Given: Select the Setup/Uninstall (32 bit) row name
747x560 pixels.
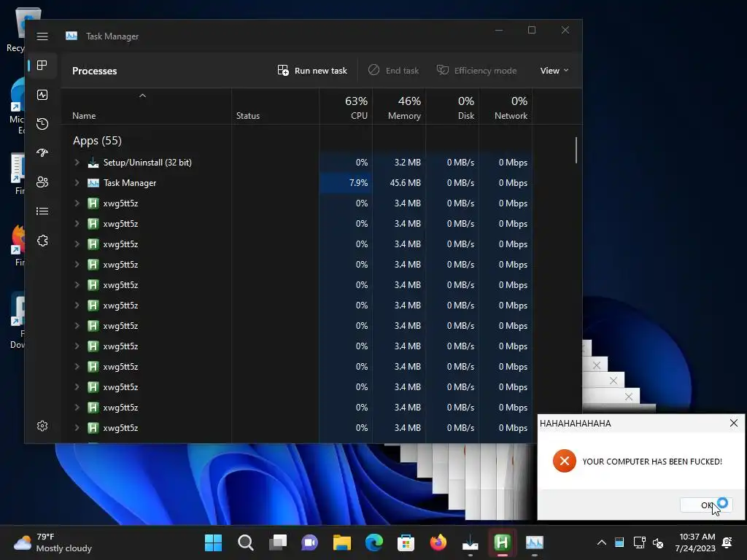Looking at the screenshot, I should coord(147,163).
